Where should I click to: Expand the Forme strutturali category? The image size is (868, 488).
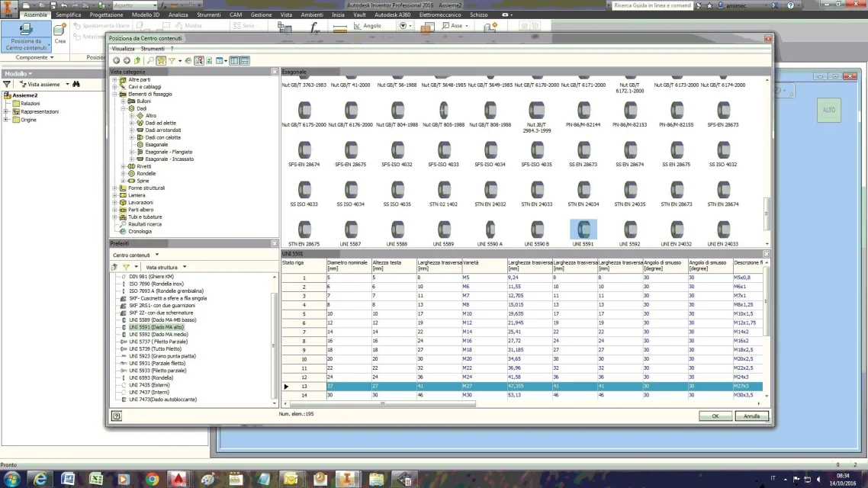115,188
